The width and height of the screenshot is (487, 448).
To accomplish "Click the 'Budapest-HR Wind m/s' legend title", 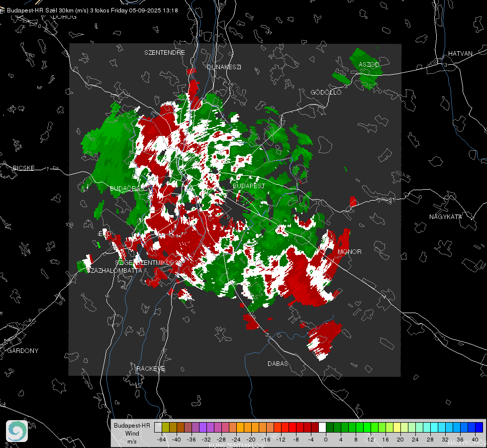I will [x=132, y=434].
